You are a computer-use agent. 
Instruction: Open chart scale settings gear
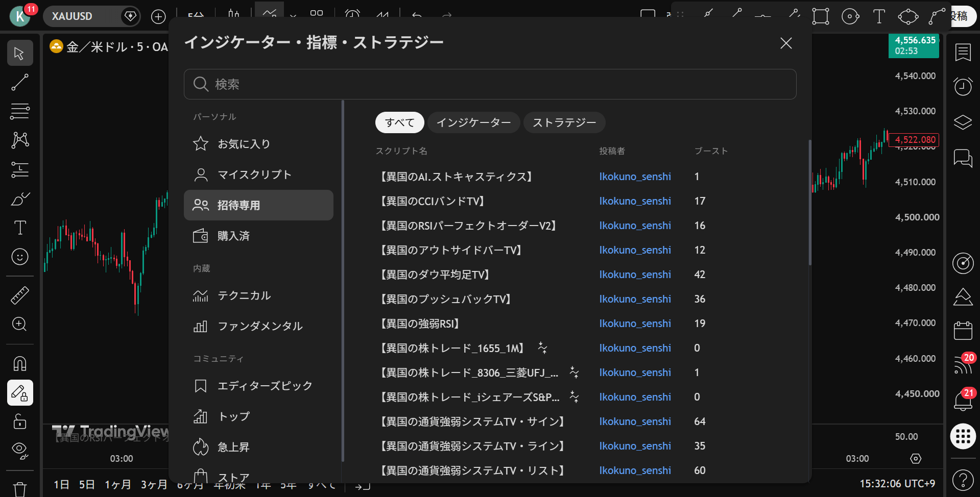coord(916,459)
